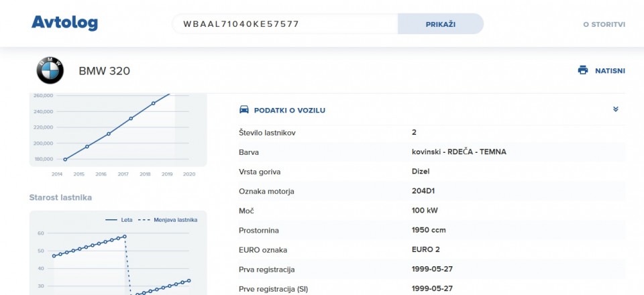The width and height of the screenshot is (644, 295).
Task: Click the owner age peak point near 58
Action: (125, 236)
